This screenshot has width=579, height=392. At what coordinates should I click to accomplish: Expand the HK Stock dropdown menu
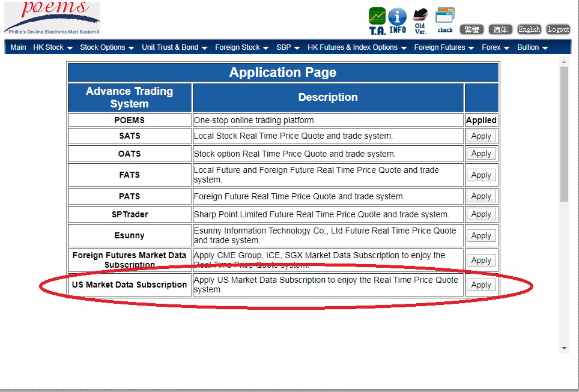[x=53, y=47]
